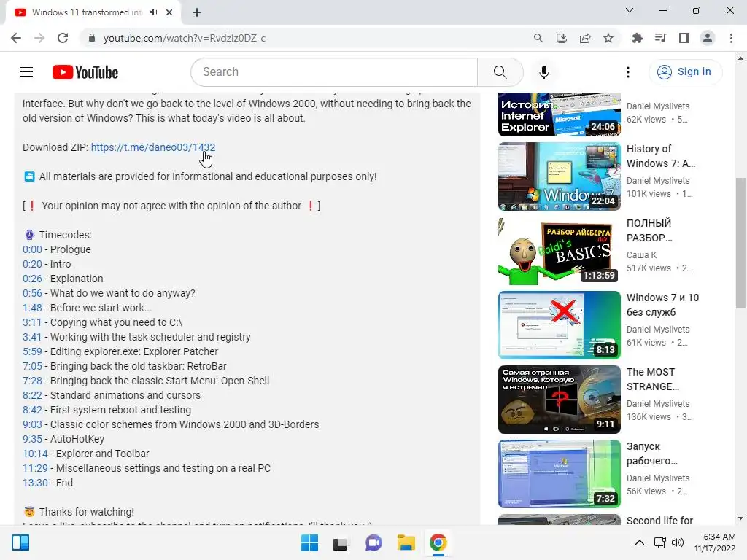Go to YouTube home via logo
Screen dimensions: 747x560
pos(85,72)
